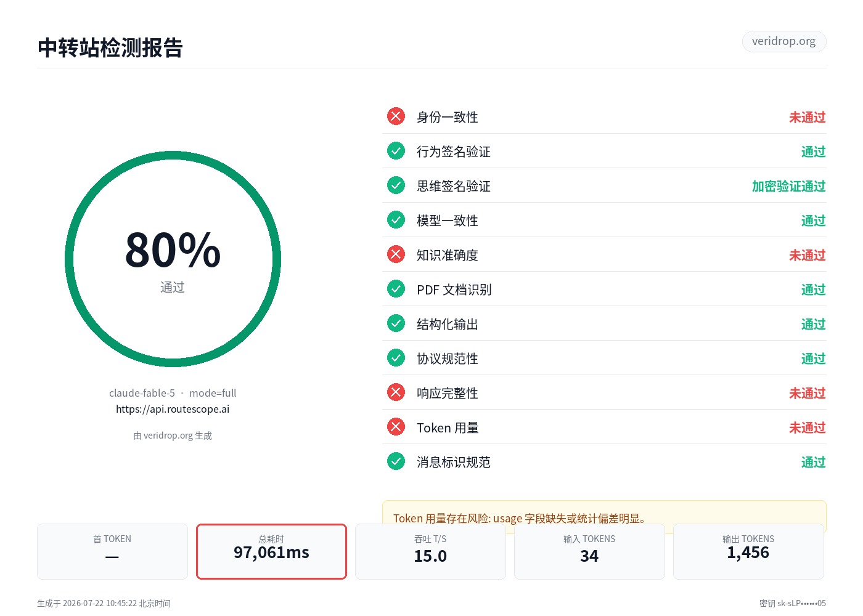Click the green check icon for 模型一致性
The width and height of the screenshot is (863, 616).
point(396,220)
